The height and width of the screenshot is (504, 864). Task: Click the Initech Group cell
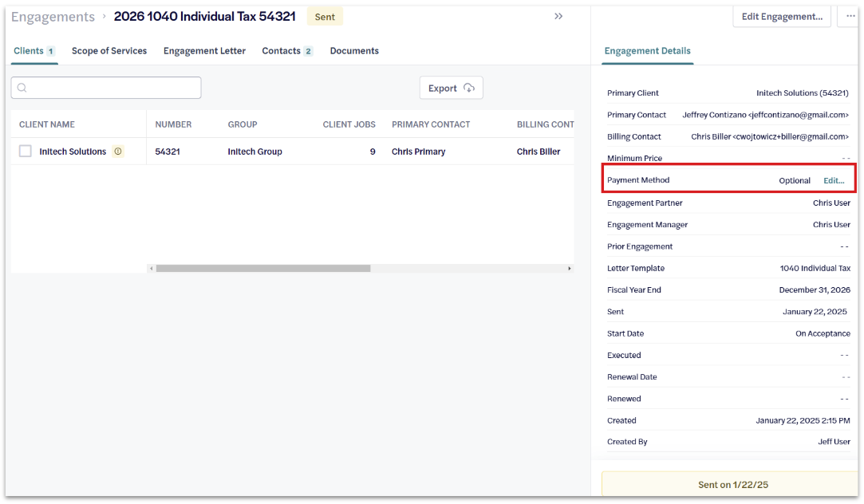click(254, 152)
